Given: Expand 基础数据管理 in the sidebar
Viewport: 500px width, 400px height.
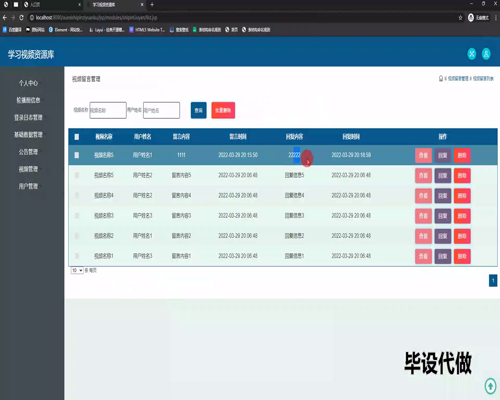Looking at the screenshot, I should 28,135.
